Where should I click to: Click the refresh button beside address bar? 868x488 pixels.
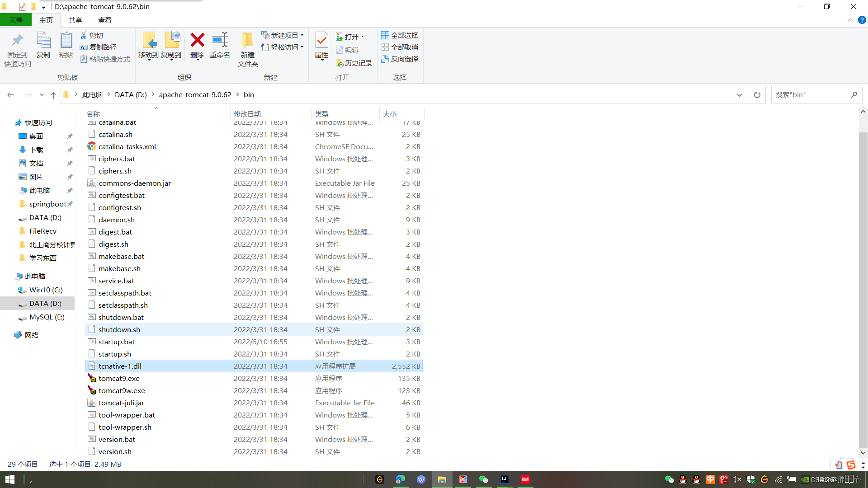tap(757, 95)
